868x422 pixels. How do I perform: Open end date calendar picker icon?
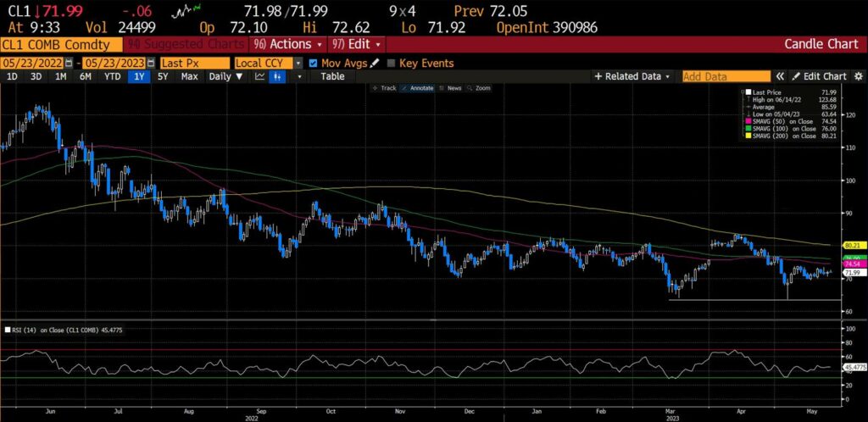152,64
